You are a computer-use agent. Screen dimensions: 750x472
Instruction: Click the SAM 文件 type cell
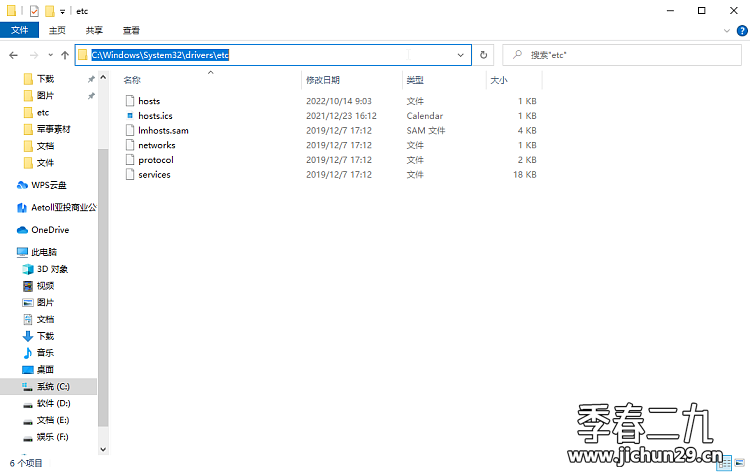pos(426,131)
